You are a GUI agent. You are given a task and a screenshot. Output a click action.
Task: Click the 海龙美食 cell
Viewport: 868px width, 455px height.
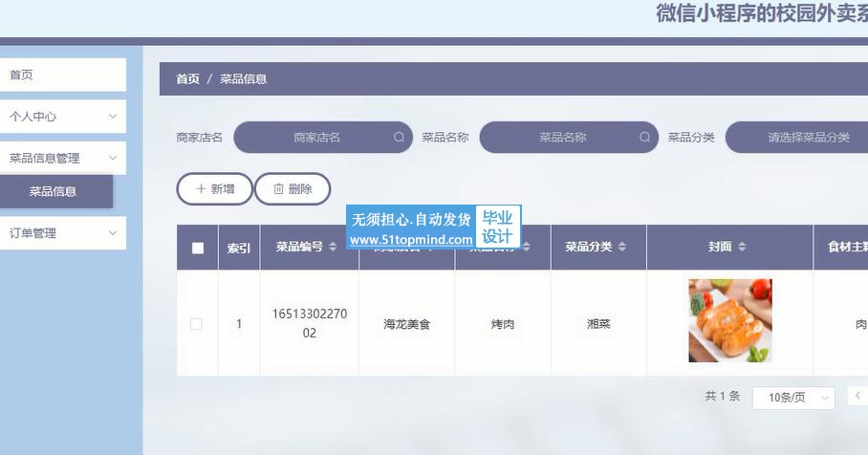click(x=407, y=324)
